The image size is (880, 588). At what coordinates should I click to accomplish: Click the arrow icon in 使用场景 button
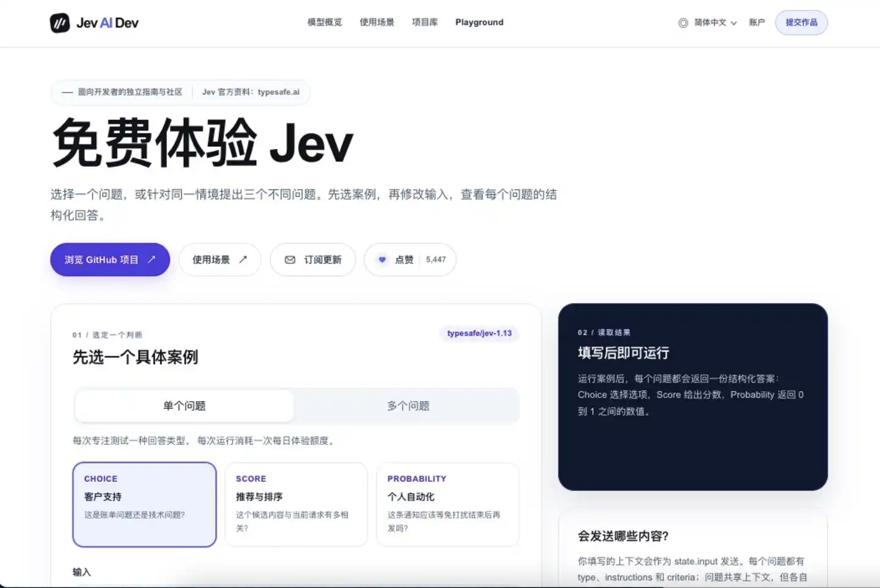click(243, 259)
